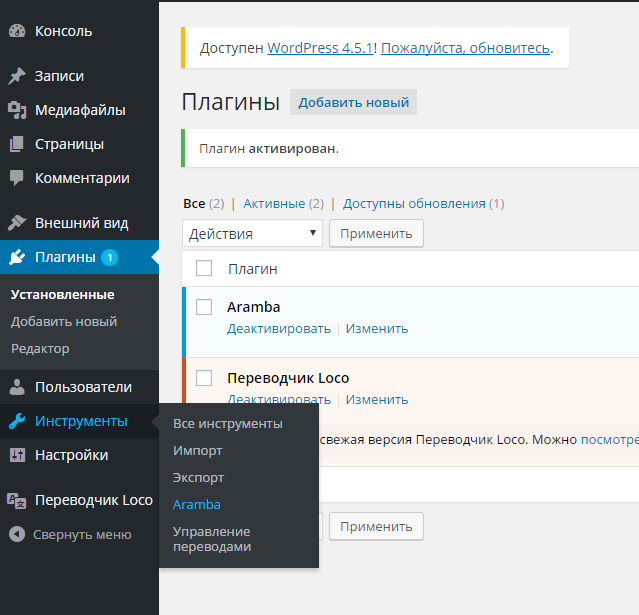Filter plugins by Активные (2)
Image resolution: width=639 pixels, height=615 pixels.
[x=284, y=203]
